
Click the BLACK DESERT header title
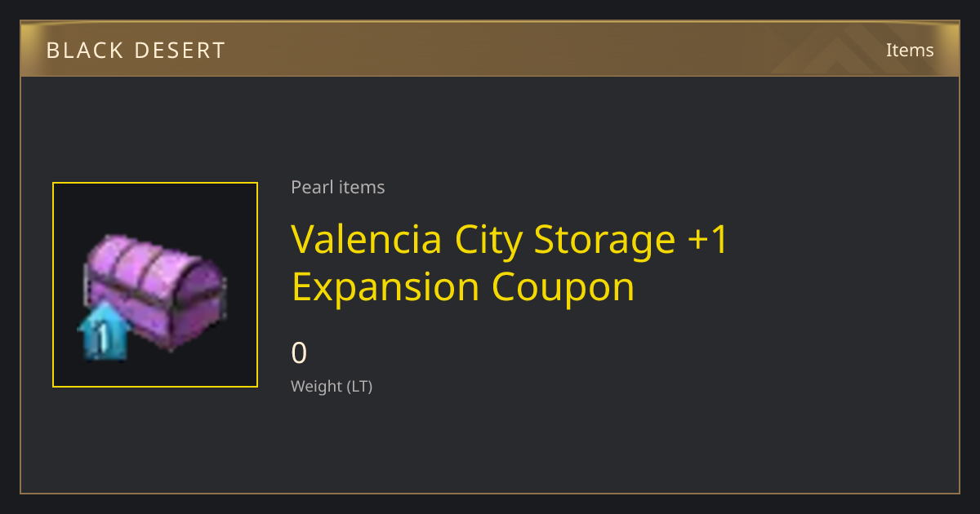(x=136, y=51)
